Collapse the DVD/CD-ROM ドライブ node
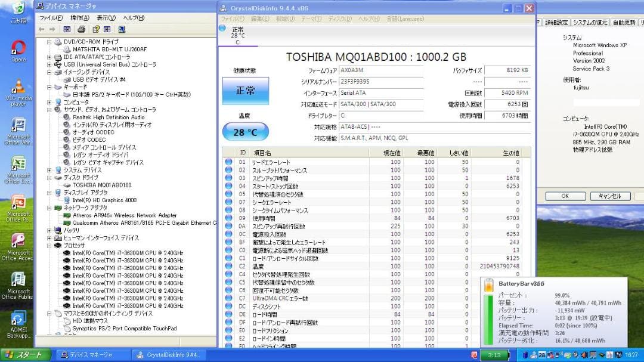Screen dimensions: 644x362 tap(49, 42)
